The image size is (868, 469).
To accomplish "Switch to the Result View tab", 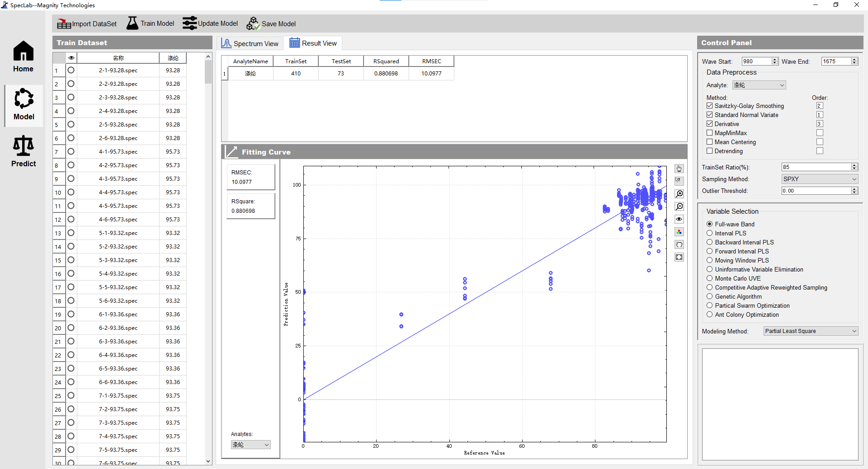I will 313,43.
